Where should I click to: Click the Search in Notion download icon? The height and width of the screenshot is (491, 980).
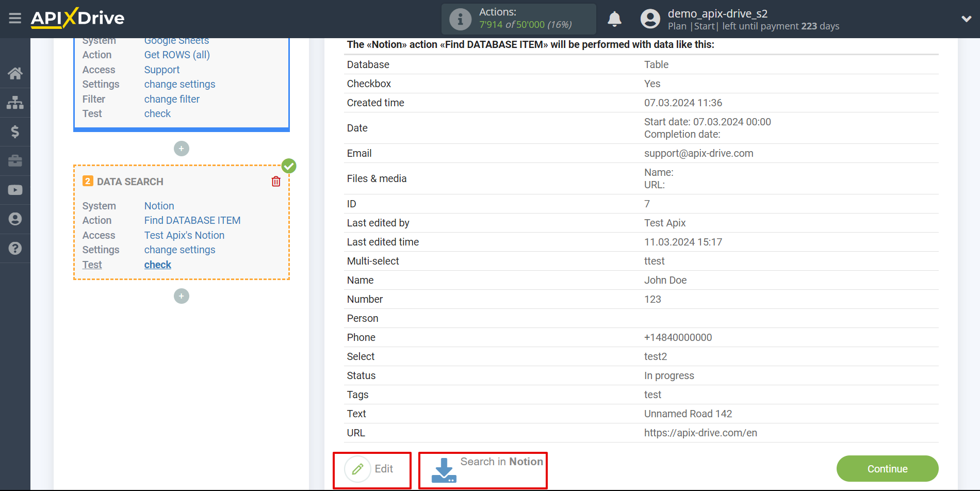pyautogui.click(x=444, y=470)
